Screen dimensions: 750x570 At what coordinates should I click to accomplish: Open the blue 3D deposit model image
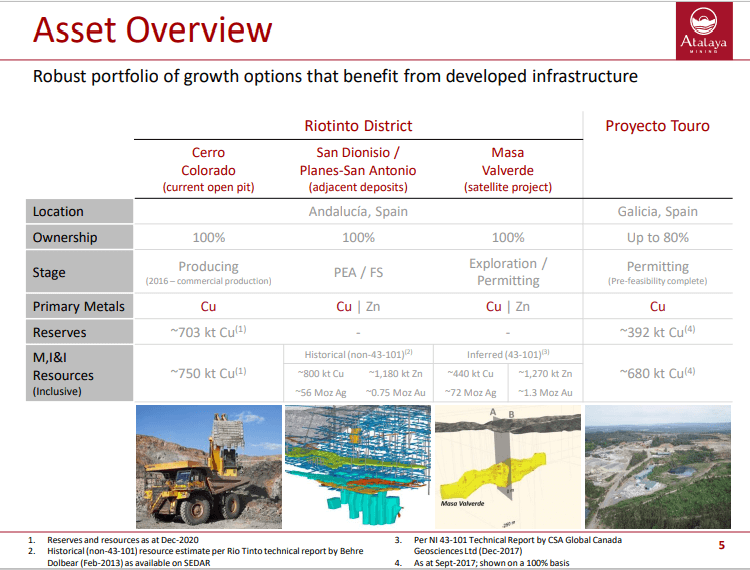[x=358, y=467]
